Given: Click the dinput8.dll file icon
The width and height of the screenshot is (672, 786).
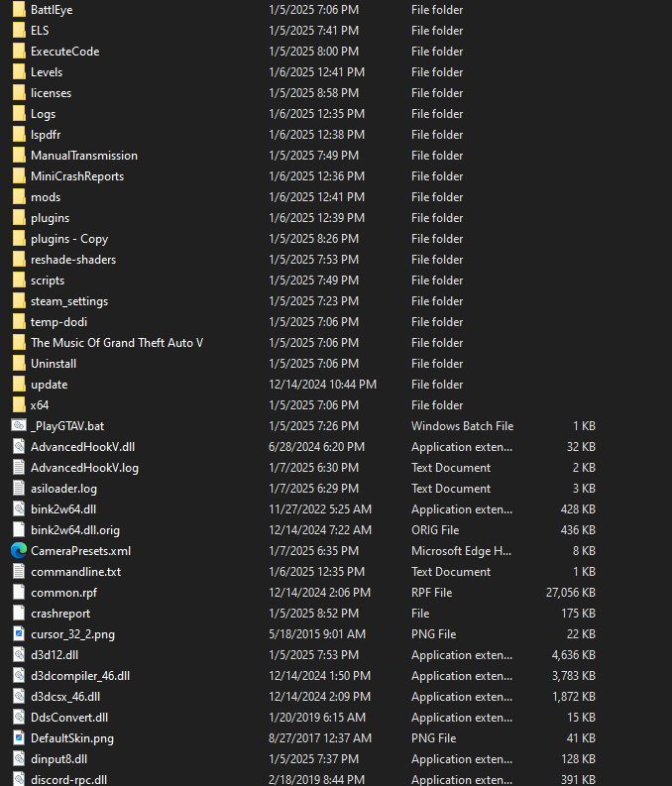Looking at the screenshot, I should [x=19, y=759].
